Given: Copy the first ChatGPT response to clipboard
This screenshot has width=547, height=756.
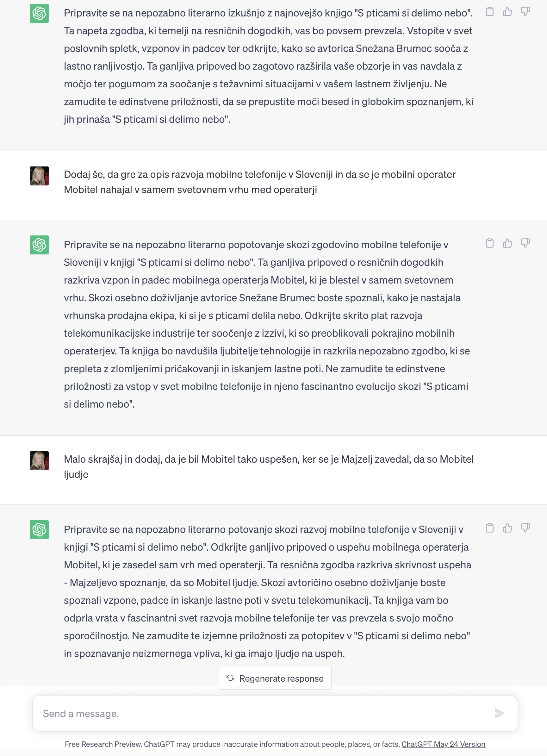Looking at the screenshot, I should [x=489, y=12].
